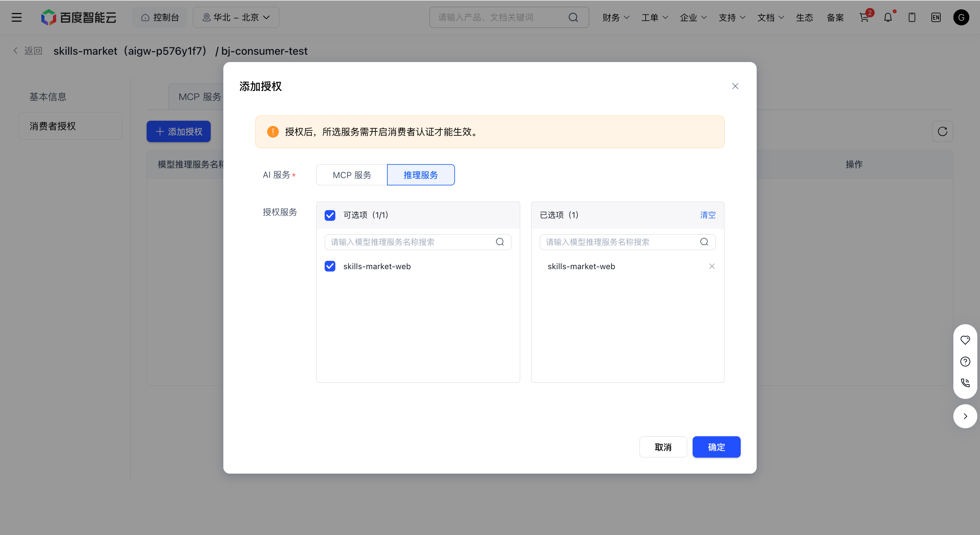This screenshot has width=980, height=535.
Task: Uncheck the skills-market-web checkbox
Action: point(330,266)
